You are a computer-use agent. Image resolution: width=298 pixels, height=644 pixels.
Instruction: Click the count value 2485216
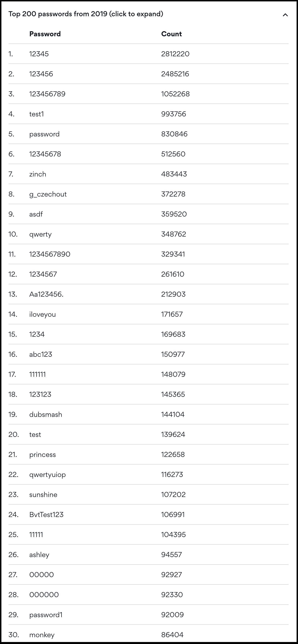(x=175, y=74)
